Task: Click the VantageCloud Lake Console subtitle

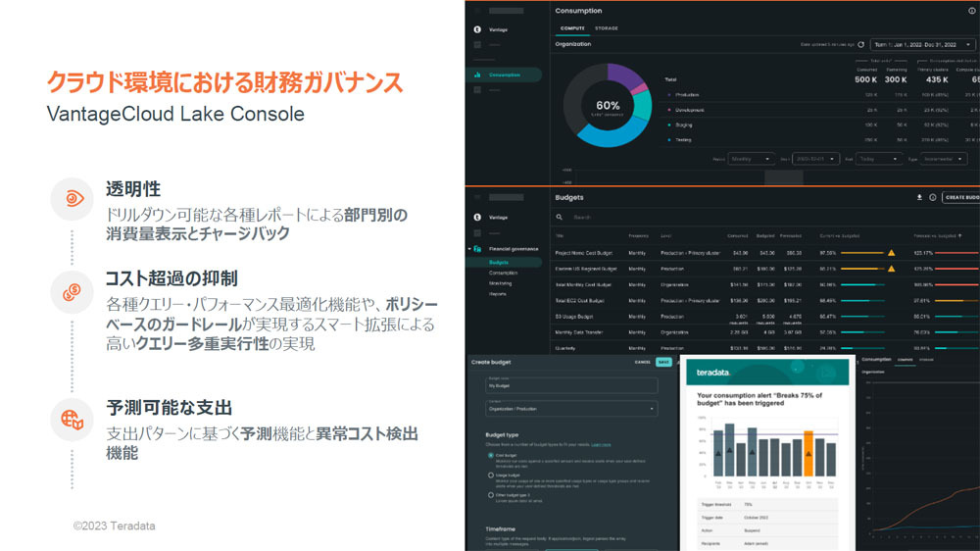Action: pos(175,114)
